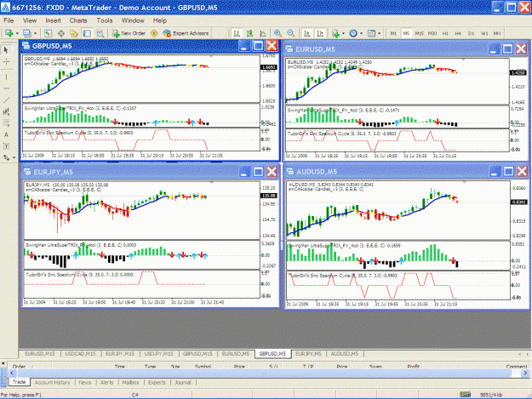The image size is (532, 399).
Task: Select the M30 timeframe button
Action: click(432, 33)
